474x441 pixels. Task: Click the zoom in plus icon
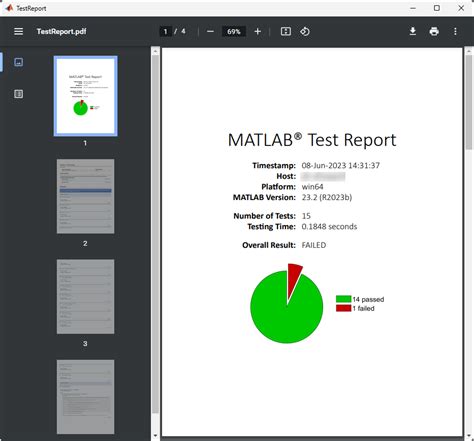257,32
